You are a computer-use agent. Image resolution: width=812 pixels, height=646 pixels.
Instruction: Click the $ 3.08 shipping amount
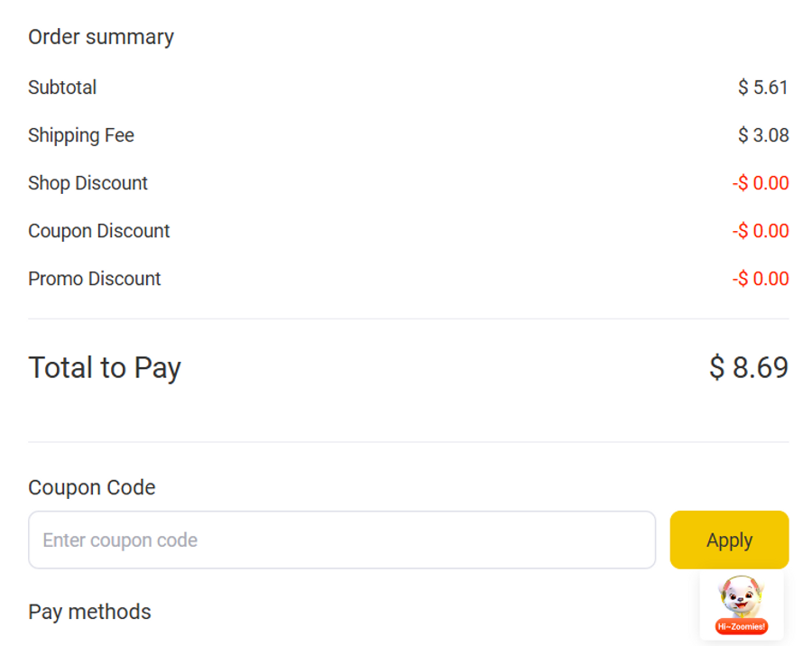pos(762,135)
